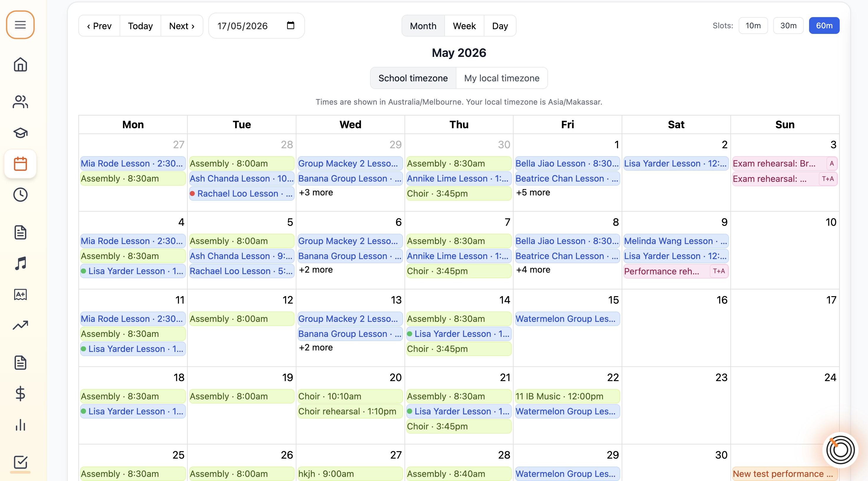Expand +2 more on Wed 6
Image resolution: width=868 pixels, height=481 pixels.
(316, 270)
